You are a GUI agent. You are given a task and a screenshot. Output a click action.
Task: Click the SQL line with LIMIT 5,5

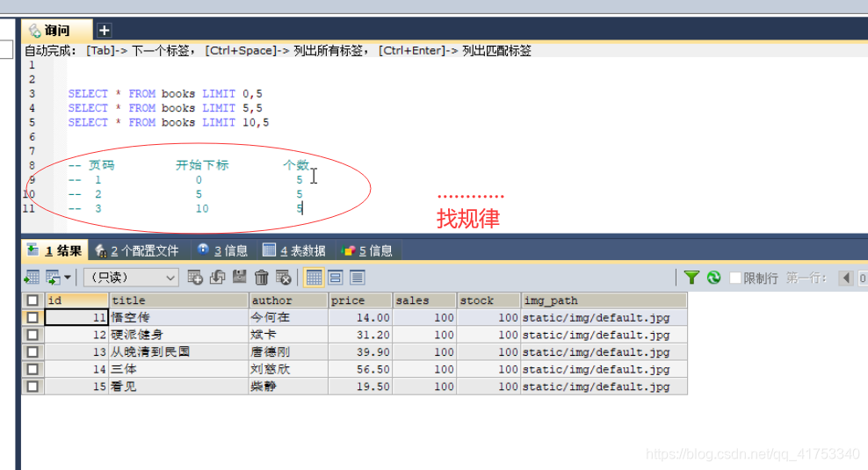coord(165,108)
